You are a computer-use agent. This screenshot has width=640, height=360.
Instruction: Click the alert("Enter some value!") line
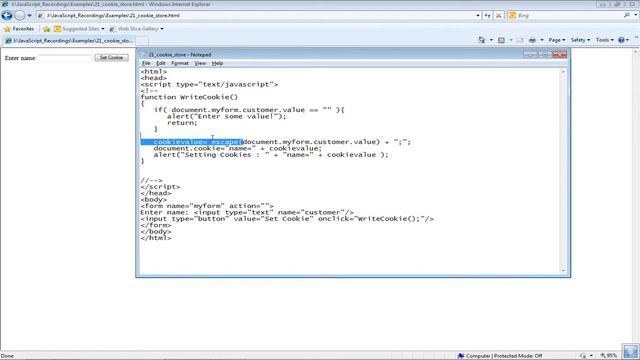coord(227,116)
